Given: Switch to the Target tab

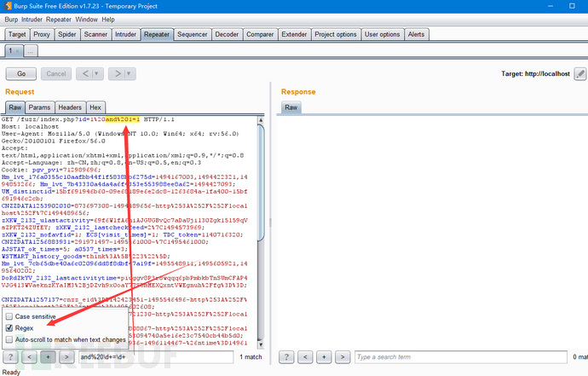Looking at the screenshot, I should (17, 34).
